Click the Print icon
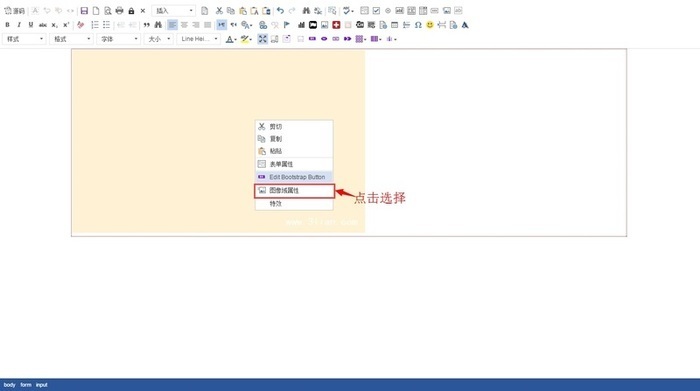700x391 pixels. pos(119,11)
